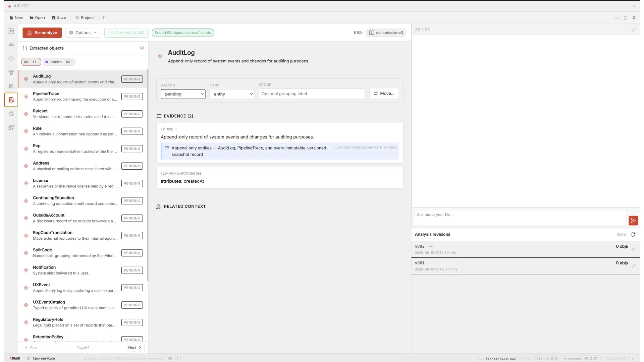Toggle PENDING status badge for PipelineTrace
This screenshot has height=362, width=644.
[132, 97]
